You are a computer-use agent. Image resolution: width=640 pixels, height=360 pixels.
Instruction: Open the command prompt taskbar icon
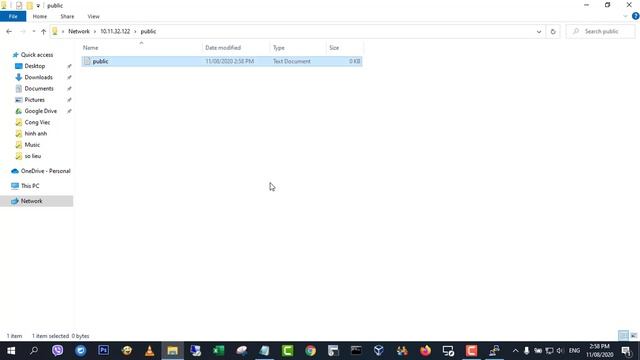(x=356, y=351)
